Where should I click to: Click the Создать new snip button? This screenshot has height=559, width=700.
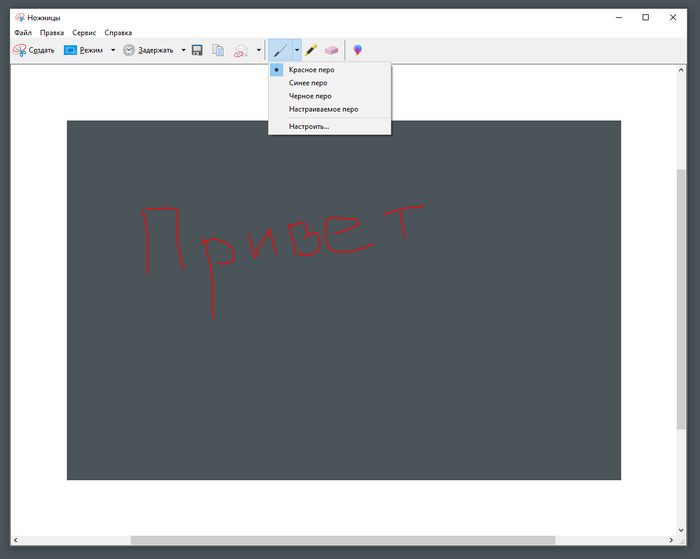pyautogui.click(x=34, y=50)
